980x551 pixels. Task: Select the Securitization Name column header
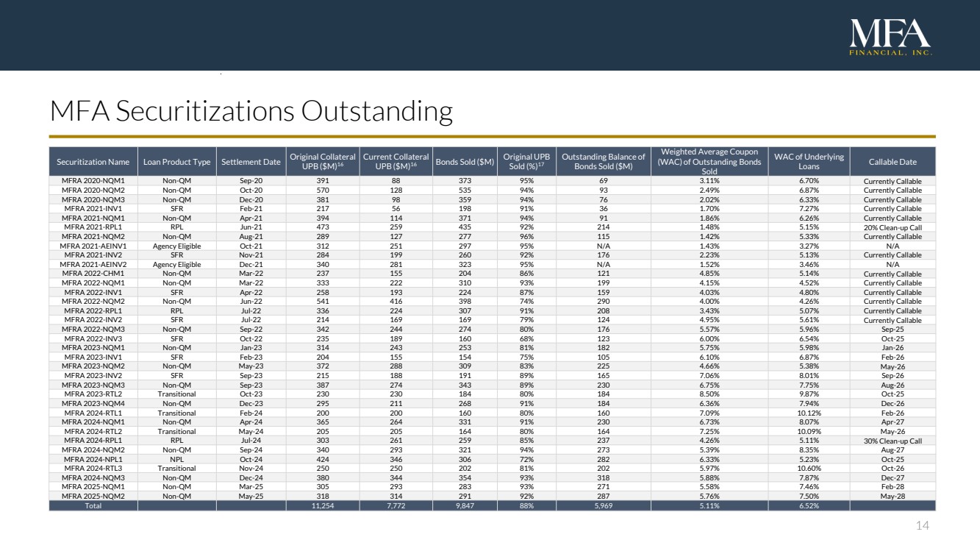pyautogui.click(x=93, y=162)
